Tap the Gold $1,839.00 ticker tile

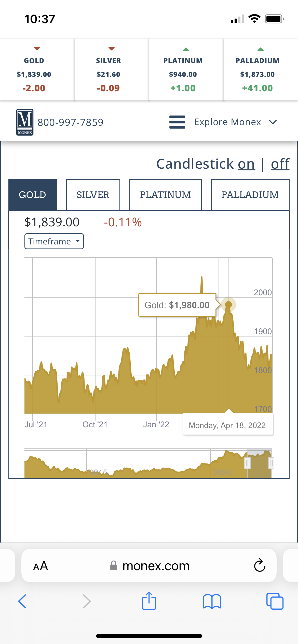coord(34,74)
